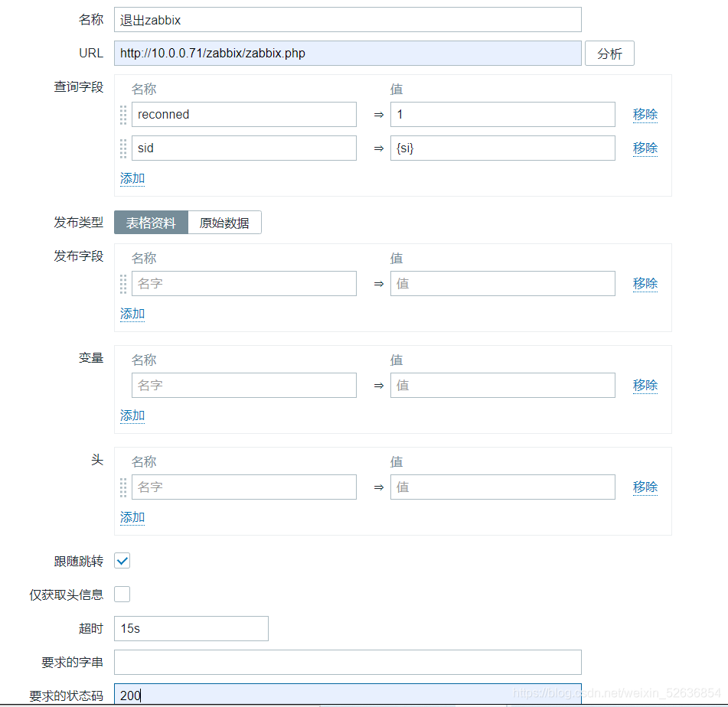Click the sid query field name box

(x=243, y=148)
